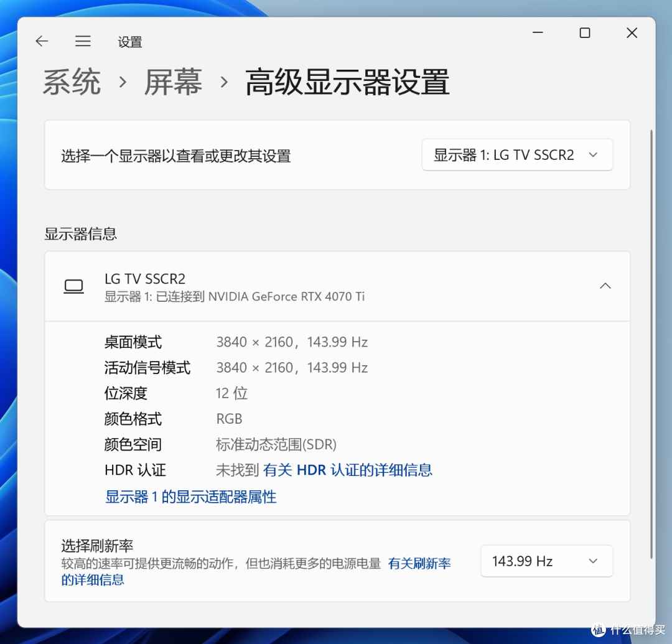Click the chevron on the display selector dropdown
Viewport: 672px width, 644px height.
(x=593, y=155)
